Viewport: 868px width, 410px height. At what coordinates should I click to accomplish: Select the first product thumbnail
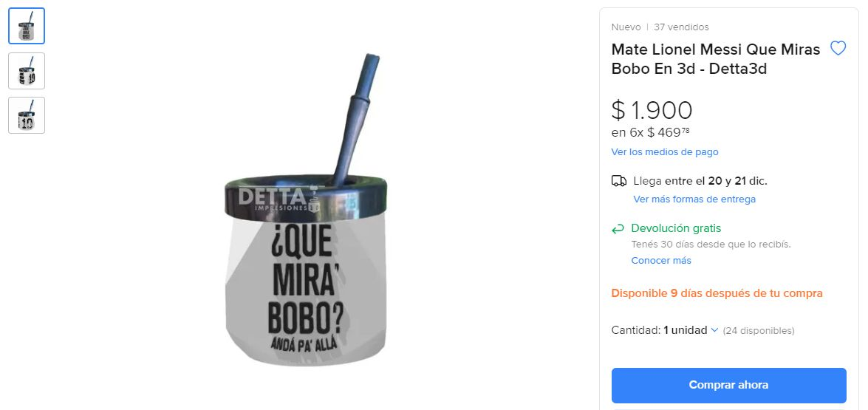coord(27,27)
